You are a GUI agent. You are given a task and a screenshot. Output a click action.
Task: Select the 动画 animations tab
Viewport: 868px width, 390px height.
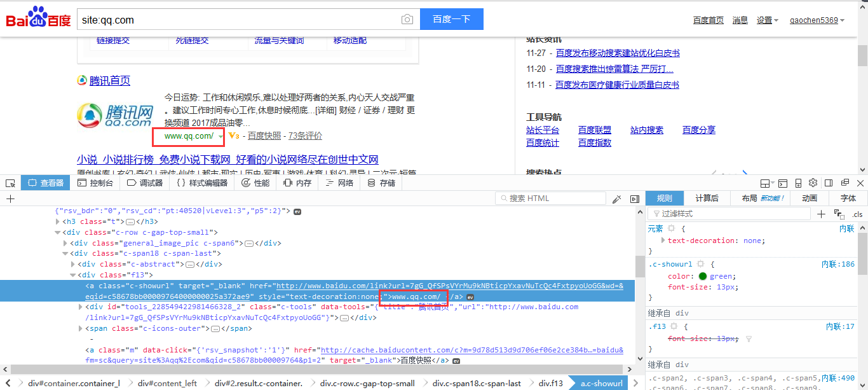click(809, 198)
